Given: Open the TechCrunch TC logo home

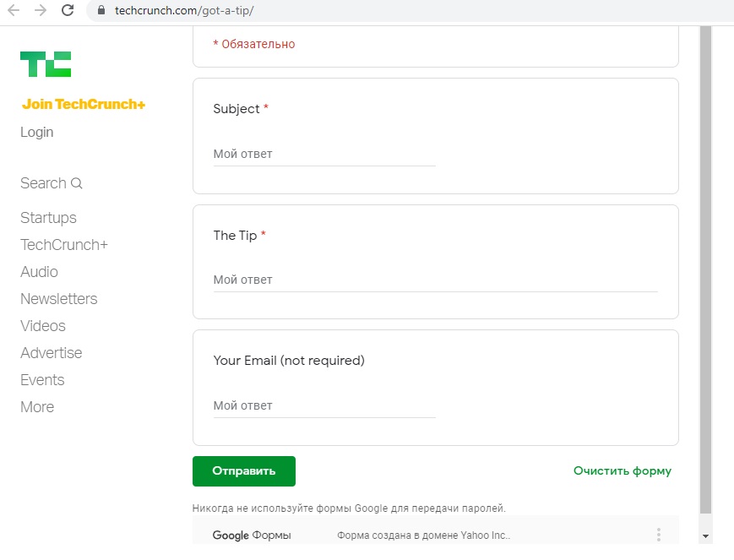Looking at the screenshot, I should (x=46, y=64).
